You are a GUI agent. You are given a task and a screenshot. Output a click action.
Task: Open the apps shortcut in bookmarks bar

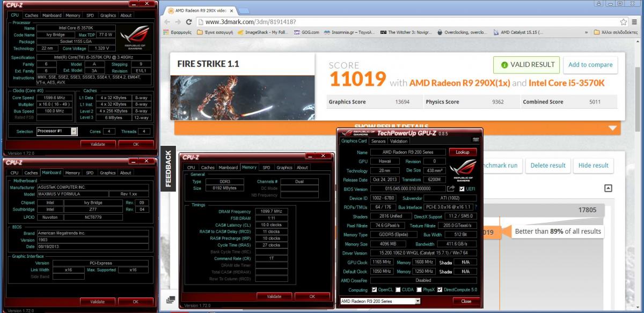(x=179, y=32)
